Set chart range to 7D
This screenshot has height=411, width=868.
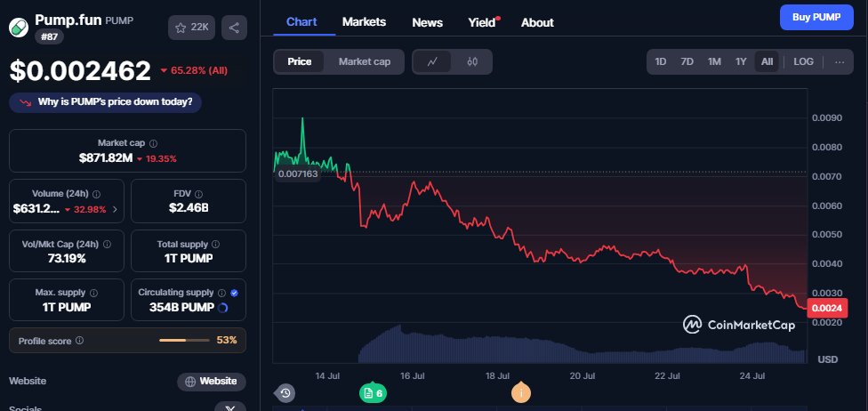(x=687, y=61)
